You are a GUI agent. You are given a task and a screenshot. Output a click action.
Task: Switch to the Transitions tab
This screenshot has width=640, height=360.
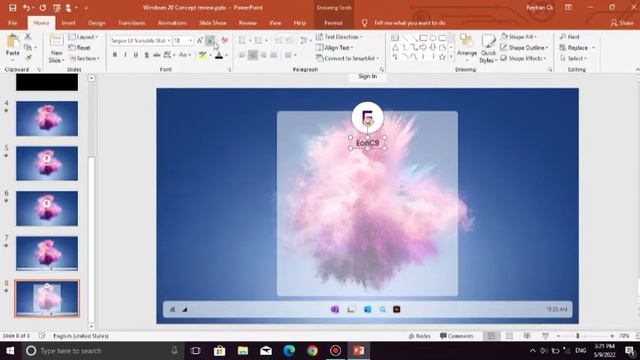click(131, 23)
